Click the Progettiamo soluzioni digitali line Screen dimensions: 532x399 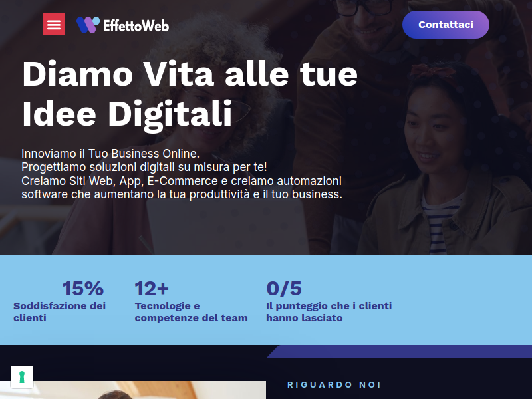click(144, 167)
